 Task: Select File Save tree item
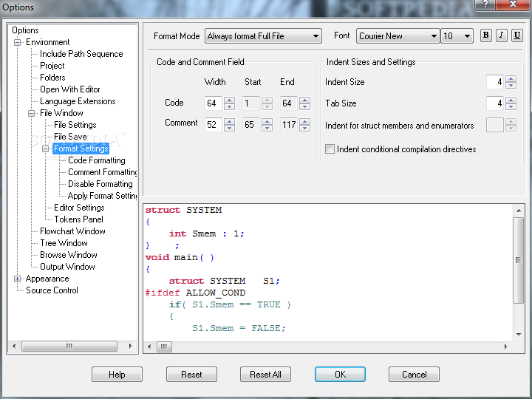coord(70,137)
